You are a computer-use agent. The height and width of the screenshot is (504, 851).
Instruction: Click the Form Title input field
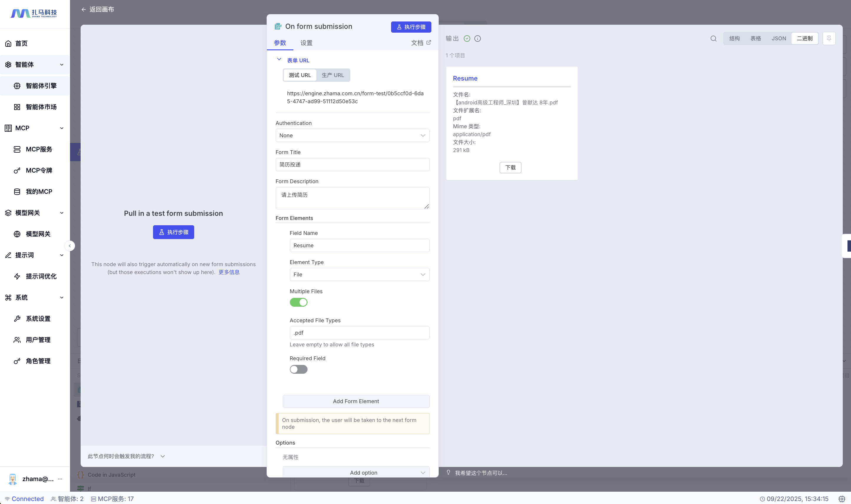tap(352, 164)
